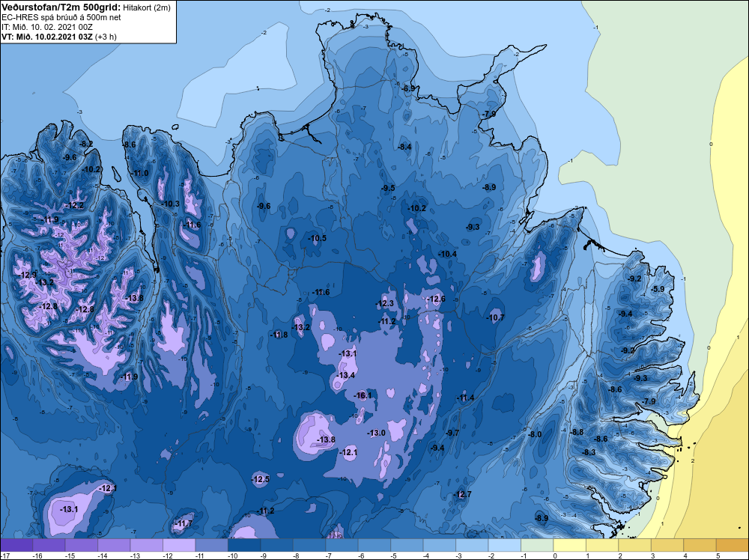Click the -12.9 temperature value
The height and width of the screenshot is (560, 749).
pyautogui.click(x=27, y=275)
